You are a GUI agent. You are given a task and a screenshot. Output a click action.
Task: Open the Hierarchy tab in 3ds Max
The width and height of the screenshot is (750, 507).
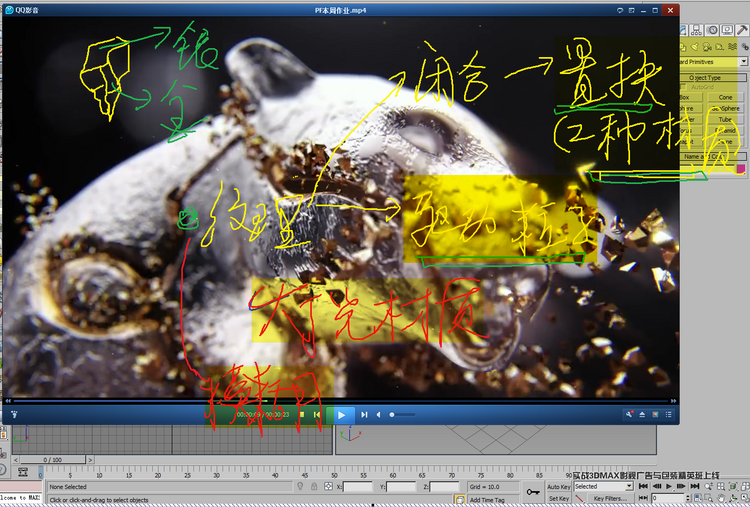(x=697, y=30)
